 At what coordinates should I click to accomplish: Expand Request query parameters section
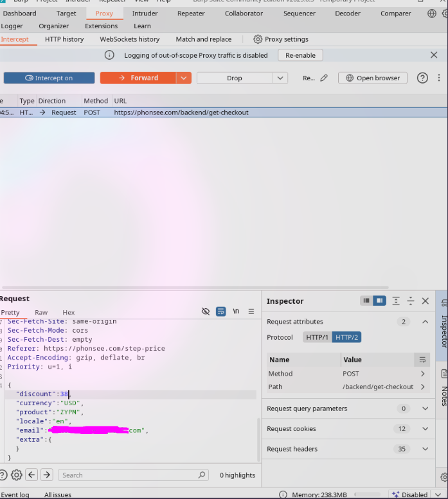[425, 408]
